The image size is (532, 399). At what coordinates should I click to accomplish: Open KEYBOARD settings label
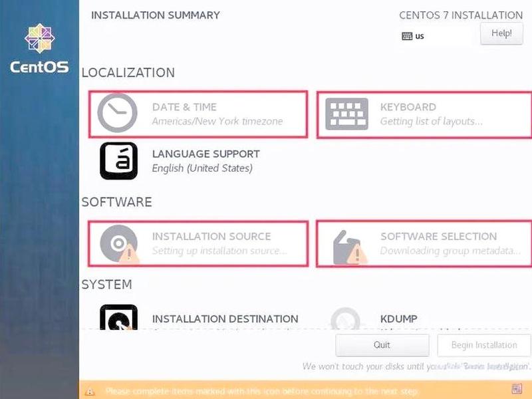click(x=408, y=107)
